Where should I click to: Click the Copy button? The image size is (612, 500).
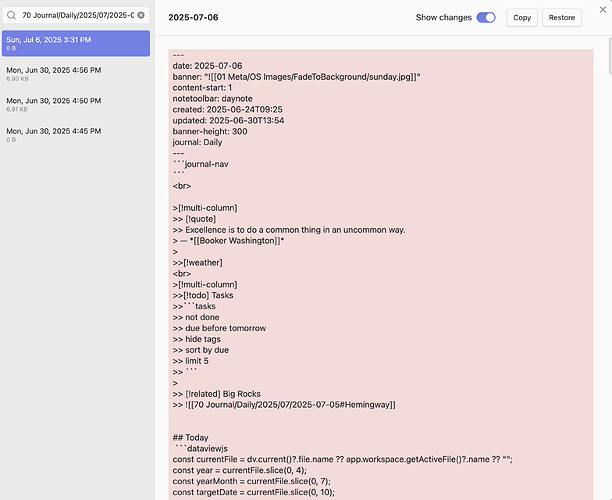[x=522, y=18]
